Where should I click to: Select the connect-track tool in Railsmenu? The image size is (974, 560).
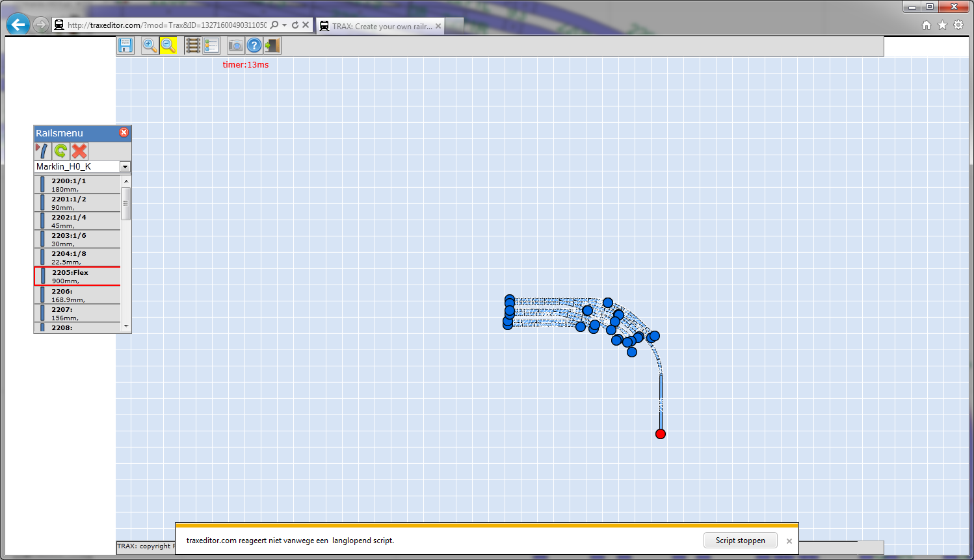click(x=42, y=151)
